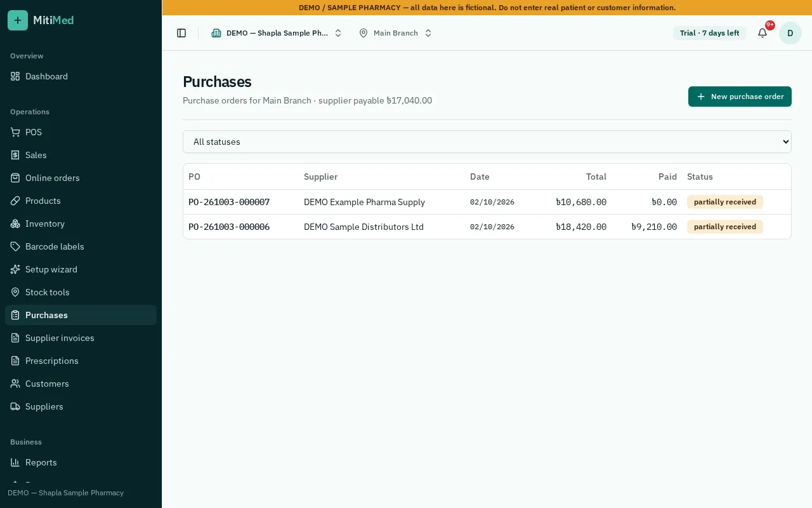Navigate to Supplier invoices

click(x=81, y=338)
